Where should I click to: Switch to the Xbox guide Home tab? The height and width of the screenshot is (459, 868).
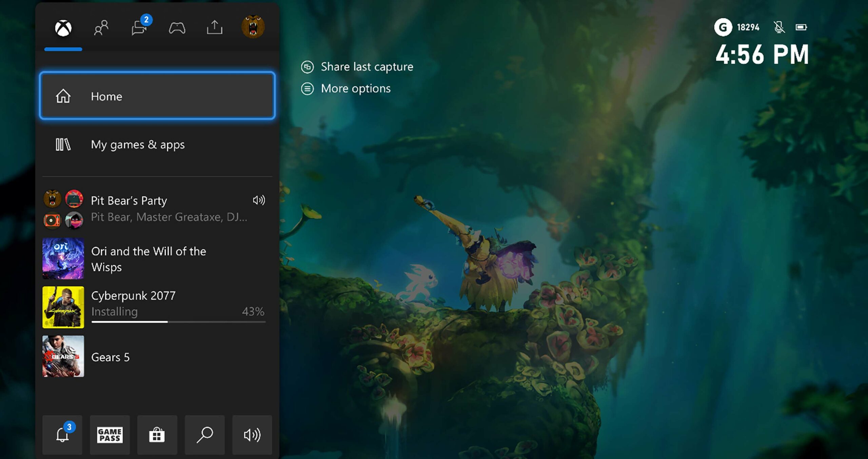pyautogui.click(x=63, y=28)
